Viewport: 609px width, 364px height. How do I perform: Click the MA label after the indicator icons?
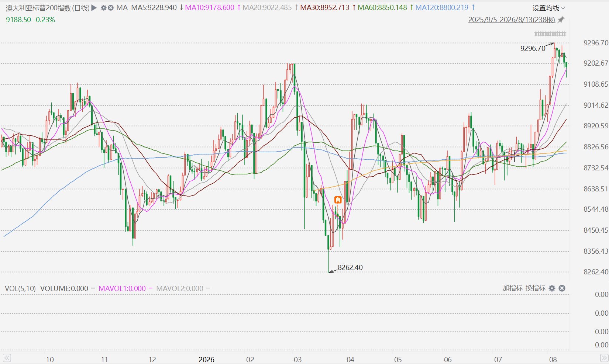pos(122,8)
